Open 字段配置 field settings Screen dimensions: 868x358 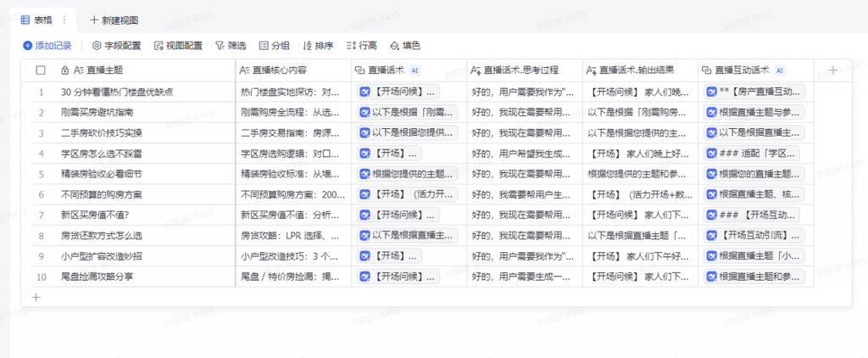(x=116, y=46)
